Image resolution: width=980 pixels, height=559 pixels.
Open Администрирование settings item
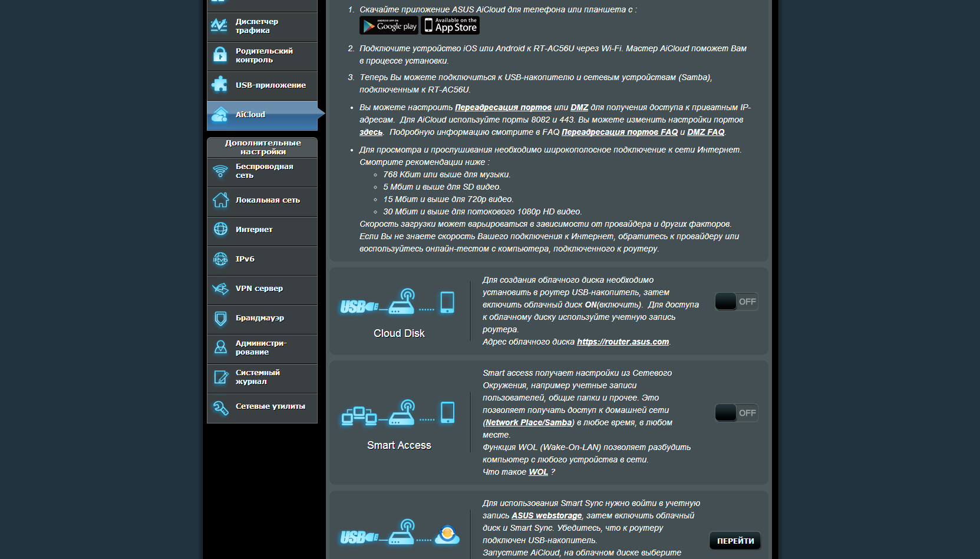click(262, 349)
